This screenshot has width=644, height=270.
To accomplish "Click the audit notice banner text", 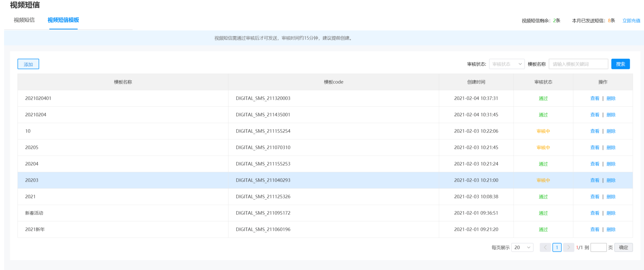I will click(284, 38).
